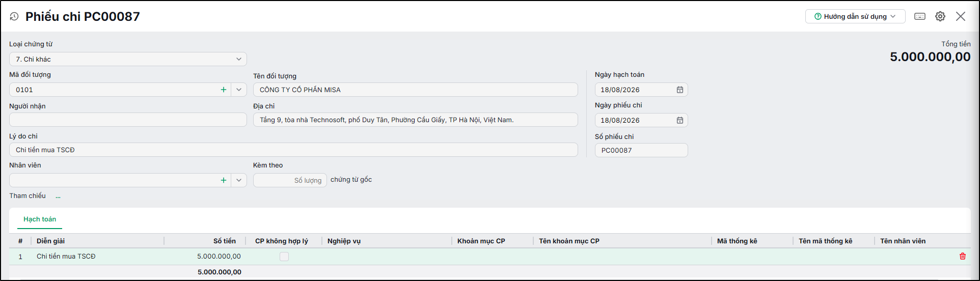Click row 1 Diễn giải cell
This screenshot has width=980, height=281.
[x=98, y=257]
